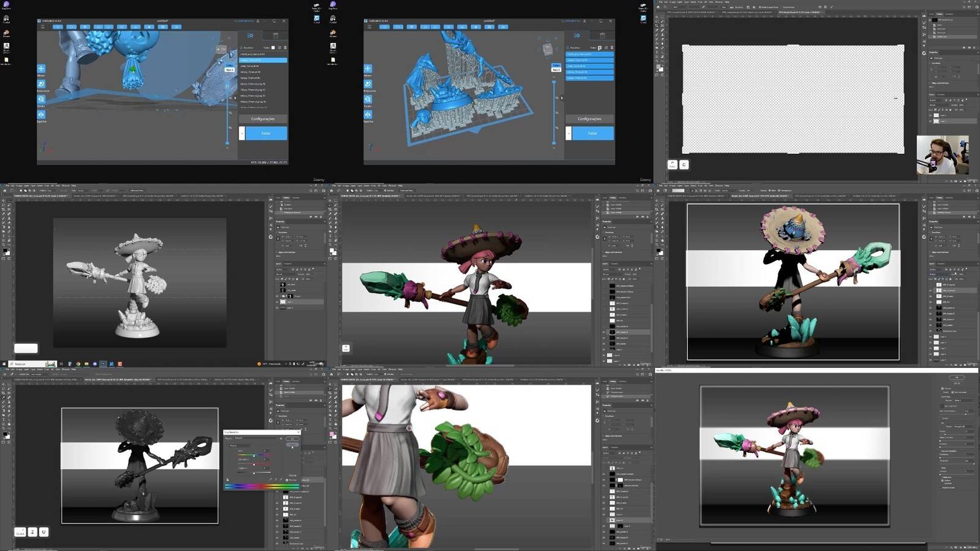Click trash icon above zoomed-in Chitubox file list
The image size is (980, 551).
[285, 47]
